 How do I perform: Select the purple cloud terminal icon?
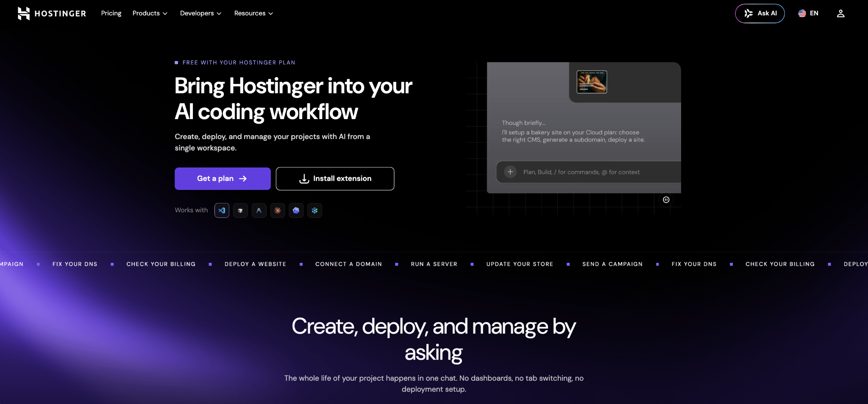(x=296, y=210)
